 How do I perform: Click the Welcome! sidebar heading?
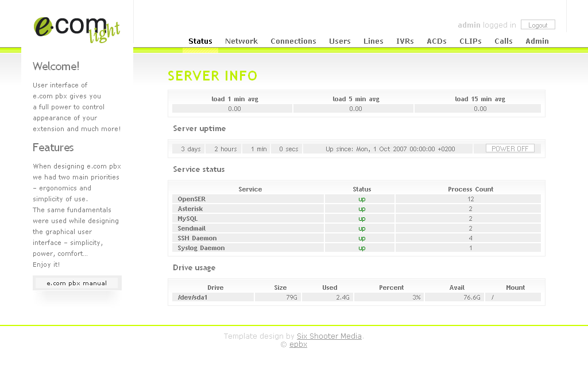click(x=56, y=67)
